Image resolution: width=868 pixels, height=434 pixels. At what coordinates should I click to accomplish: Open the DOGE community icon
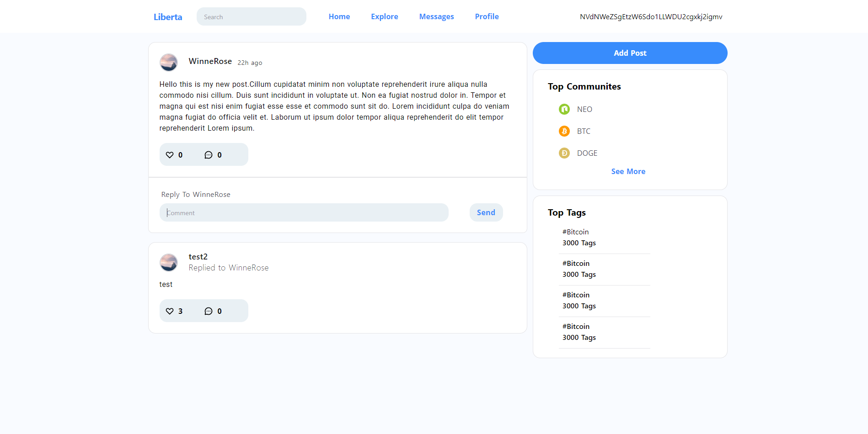click(564, 153)
